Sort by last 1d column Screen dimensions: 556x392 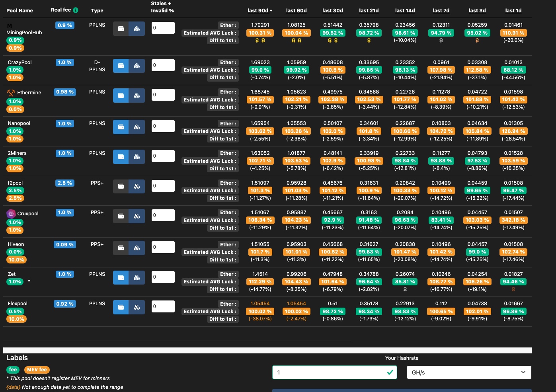(513, 10)
